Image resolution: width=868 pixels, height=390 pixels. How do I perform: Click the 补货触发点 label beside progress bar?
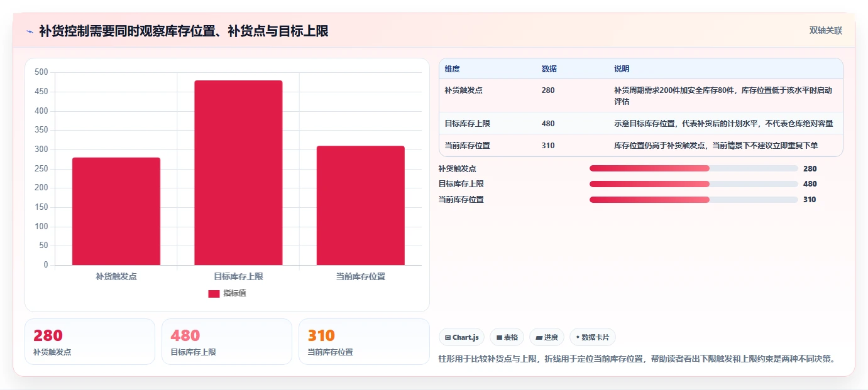tap(457, 168)
